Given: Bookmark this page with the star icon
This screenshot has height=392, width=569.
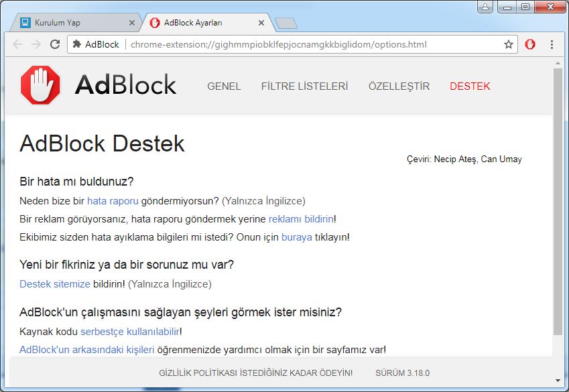Looking at the screenshot, I should (x=509, y=44).
